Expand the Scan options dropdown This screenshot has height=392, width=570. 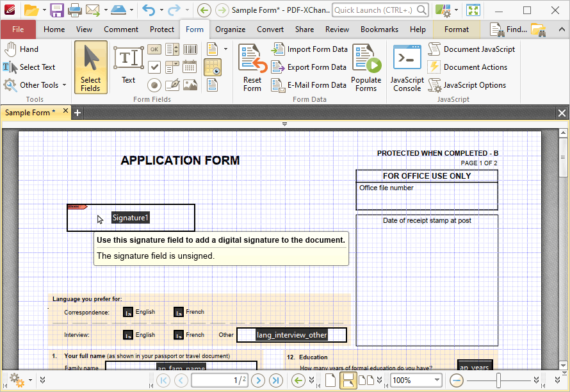coord(131,10)
